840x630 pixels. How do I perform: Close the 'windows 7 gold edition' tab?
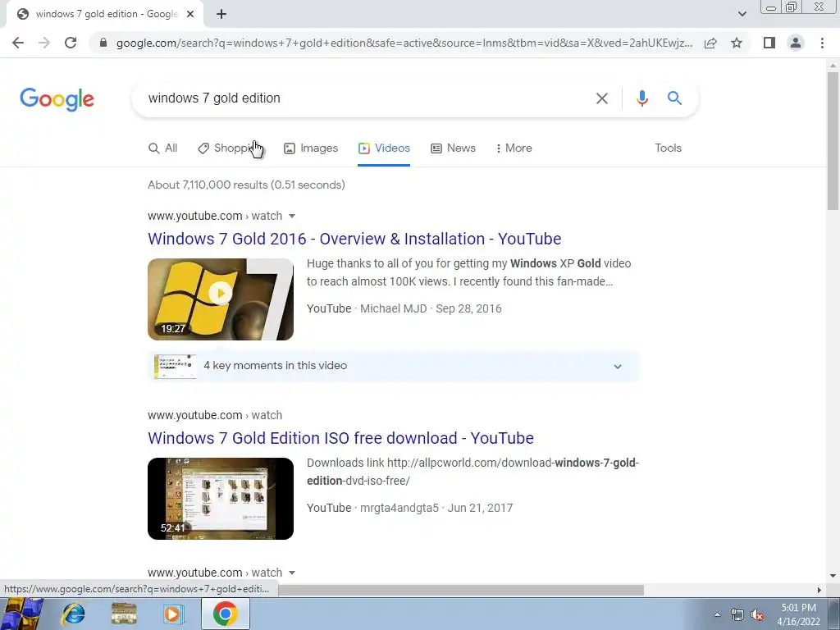pyautogui.click(x=190, y=15)
